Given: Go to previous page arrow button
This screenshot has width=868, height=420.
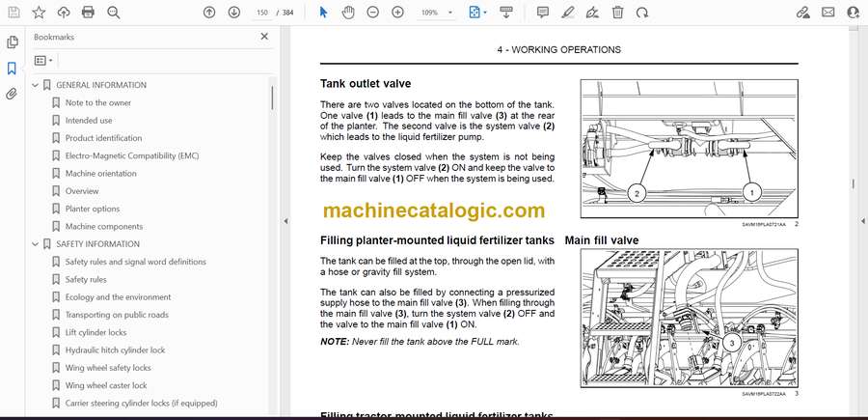Looking at the screenshot, I should [209, 13].
